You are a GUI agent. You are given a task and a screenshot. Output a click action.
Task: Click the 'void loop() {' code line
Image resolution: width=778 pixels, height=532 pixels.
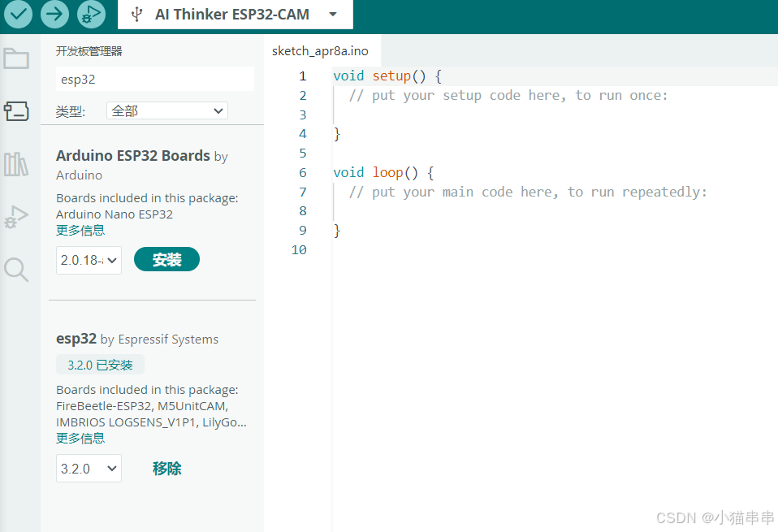pos(383,173)
